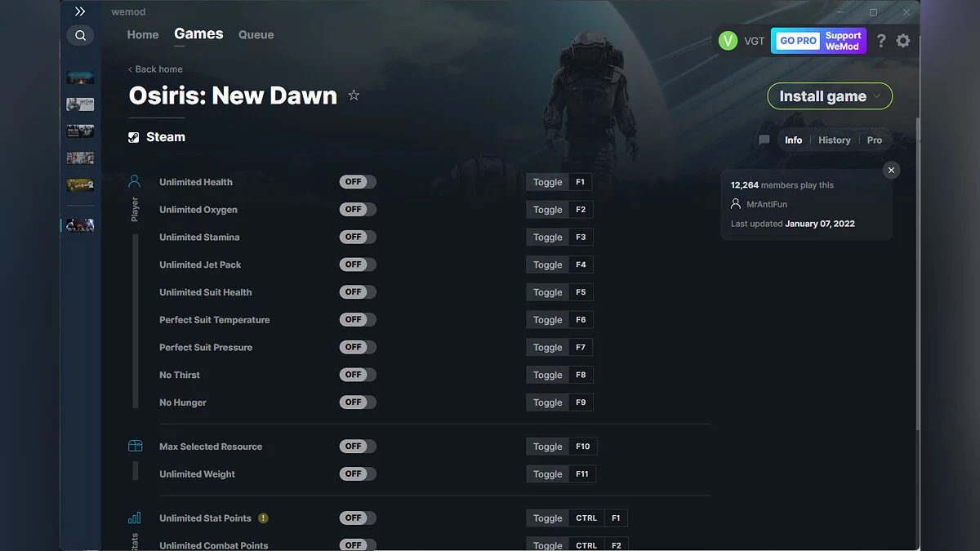Click the Unlimited Weight cheat label
The height and width of the screenshot is (551, 980).
click(197, 474)
